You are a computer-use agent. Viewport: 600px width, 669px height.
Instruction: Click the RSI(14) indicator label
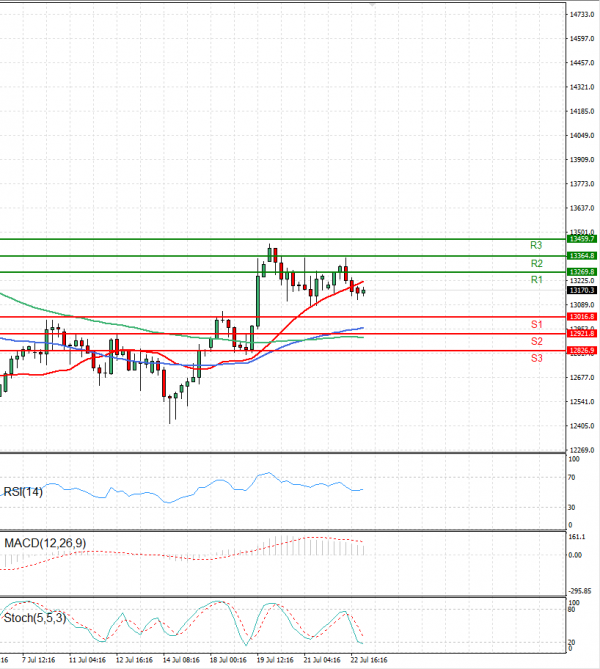pos(23,492)
